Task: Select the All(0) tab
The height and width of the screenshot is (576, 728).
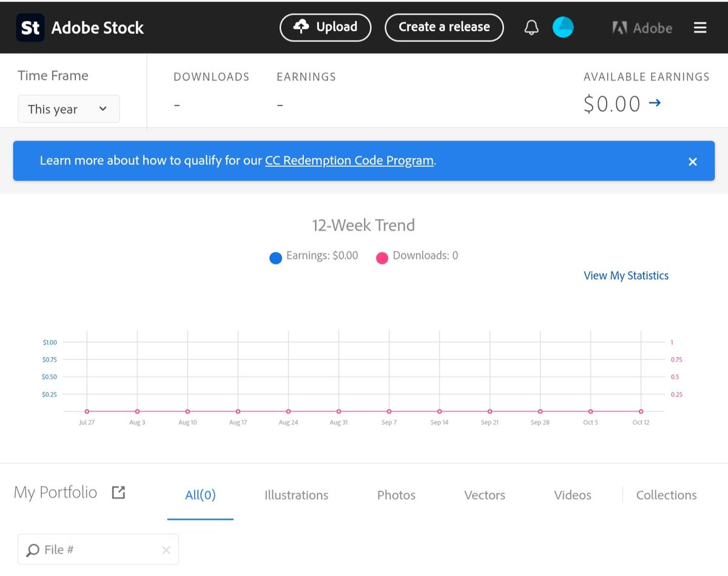Action: click(x=200, y=495)
